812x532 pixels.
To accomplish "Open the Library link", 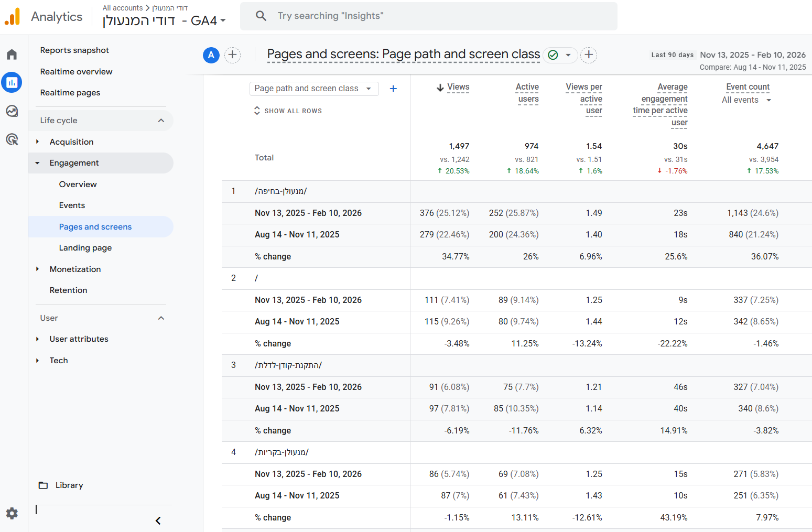I will tap(69, 485).
